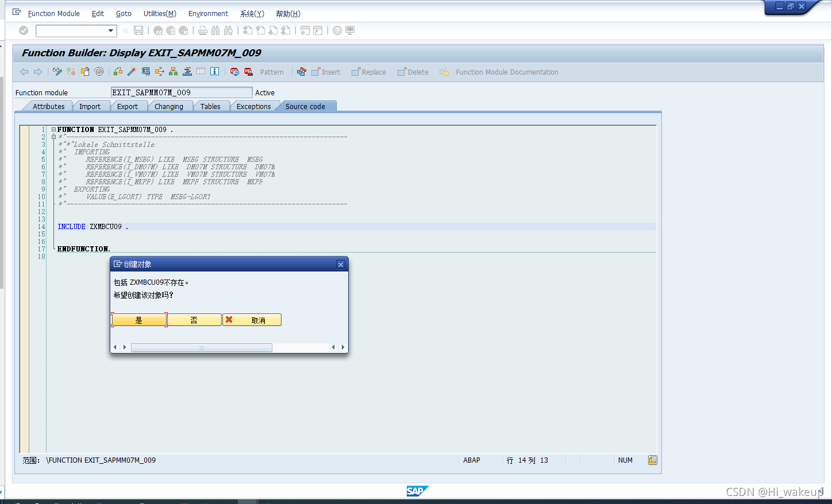Click the Back round arrow icon
The width and height of the screenshot is (832, 504).
click(x=158, y=30)
